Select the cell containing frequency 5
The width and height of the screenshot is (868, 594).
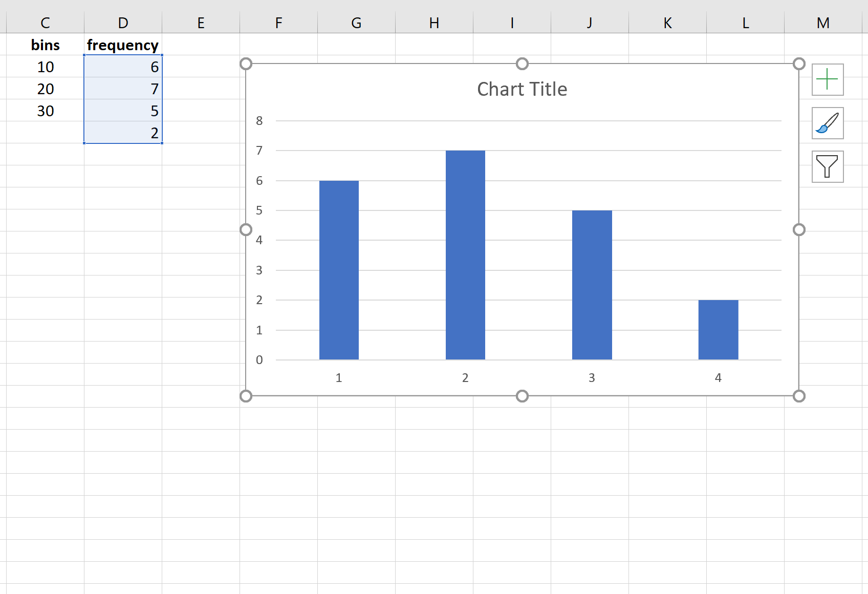coord(122,111)
